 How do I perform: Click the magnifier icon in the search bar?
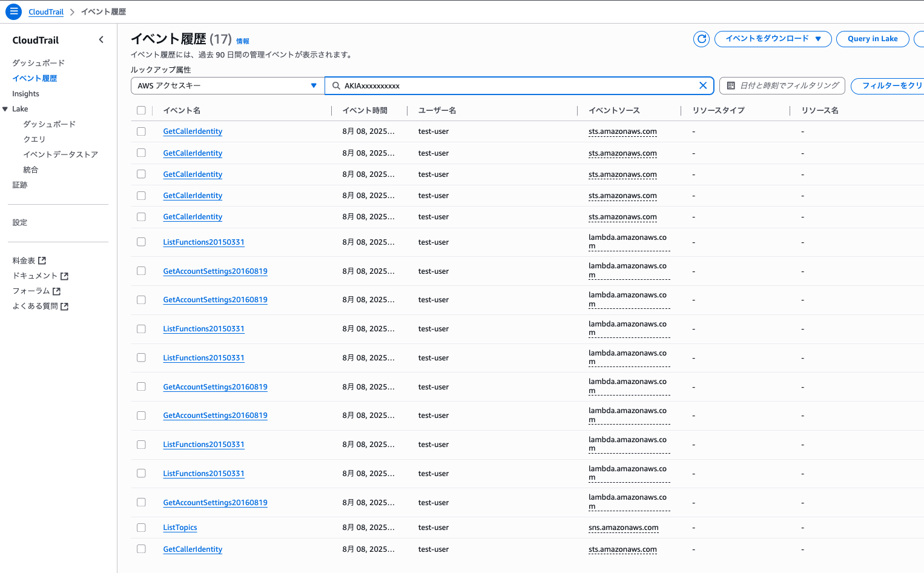(336, 85)
